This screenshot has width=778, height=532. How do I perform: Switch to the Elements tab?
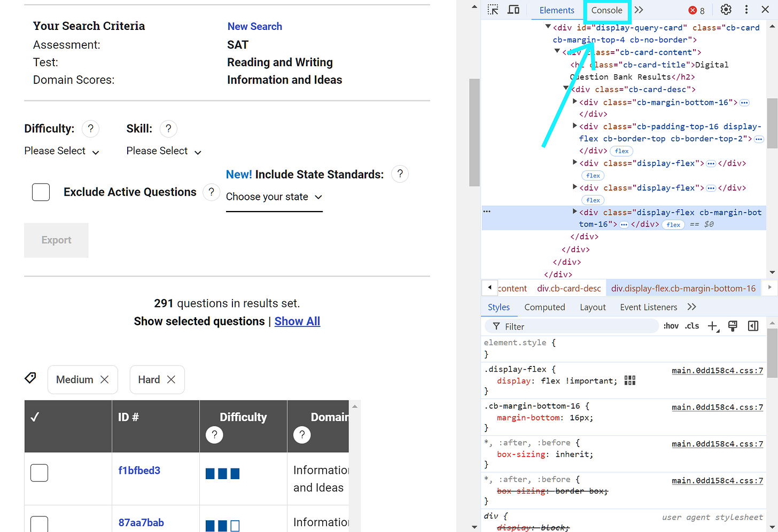556,10
